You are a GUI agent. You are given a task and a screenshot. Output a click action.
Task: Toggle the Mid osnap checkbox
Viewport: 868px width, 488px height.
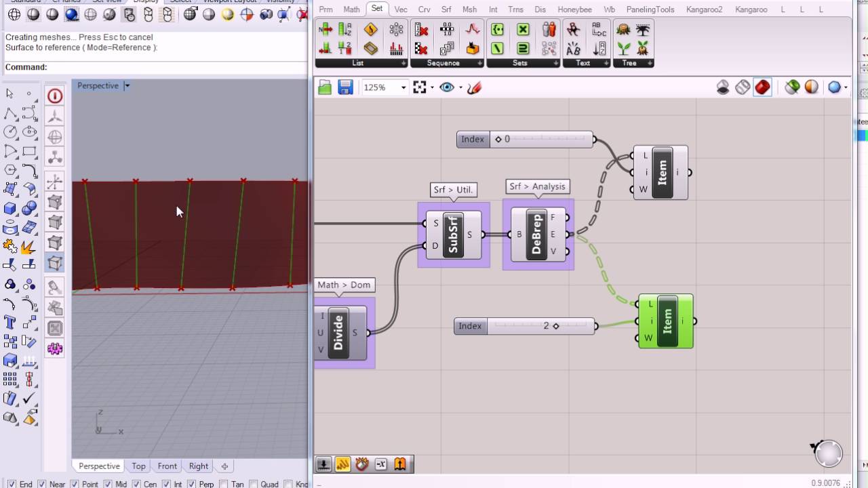click(x=107, y=484)
